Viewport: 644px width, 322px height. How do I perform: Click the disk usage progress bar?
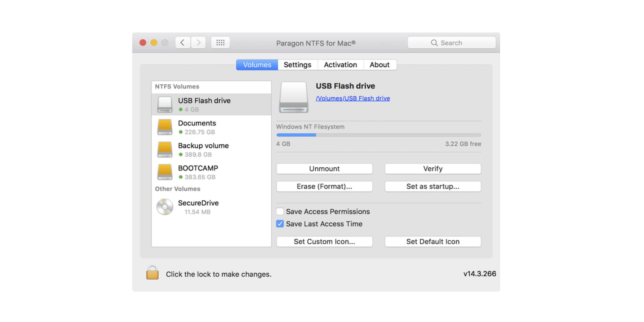tap(378, 135)
